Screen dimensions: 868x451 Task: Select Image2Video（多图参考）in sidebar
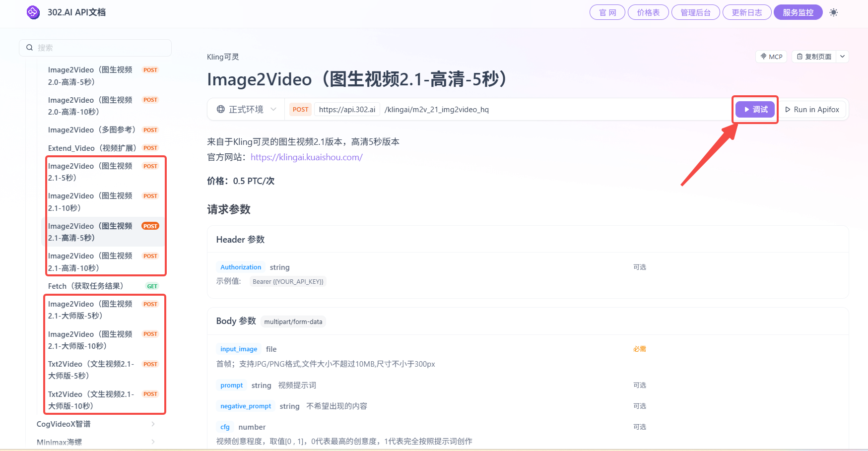(x=104, y=130)
